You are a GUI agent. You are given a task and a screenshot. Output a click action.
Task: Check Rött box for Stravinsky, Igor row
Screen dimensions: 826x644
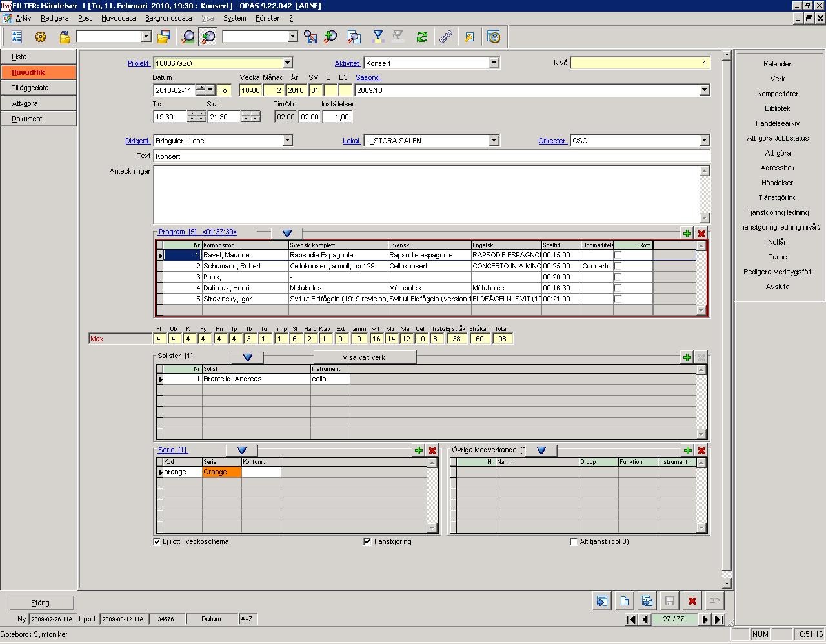pyautogui.click(x=618, y=299)
